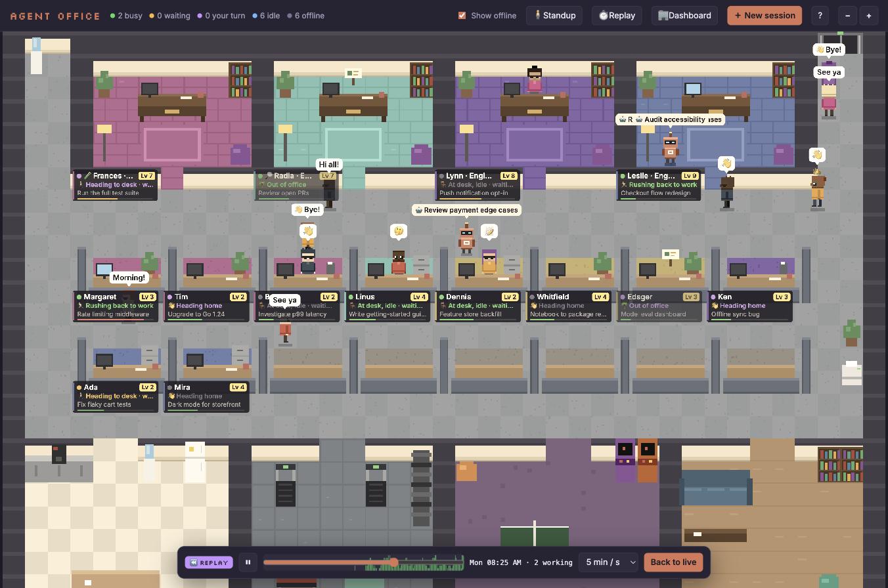Open the Replay mode button in header
Viewport: 888px width, 588px height.
[x=617, y=16]
